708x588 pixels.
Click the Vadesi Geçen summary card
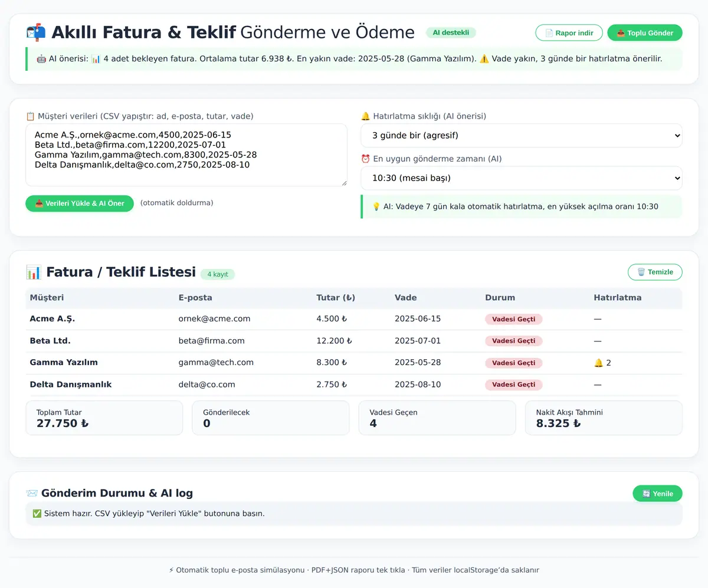(437, 418)
